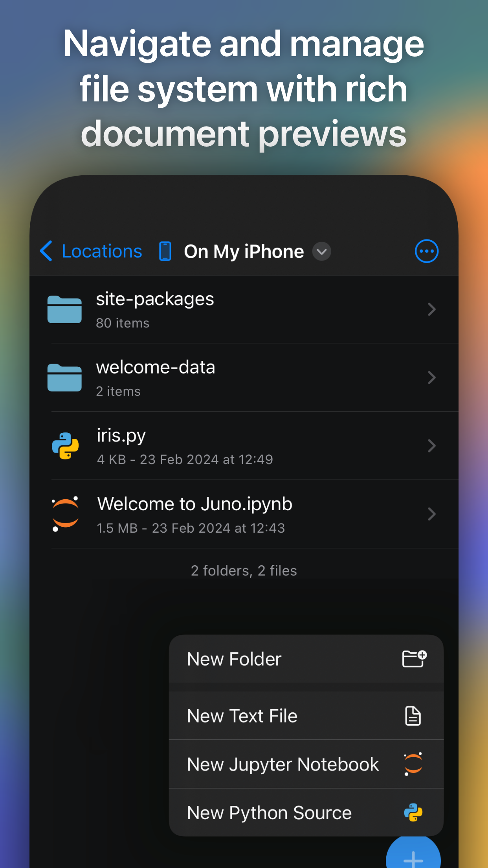
Task: Open iris.py via its right chevron
Action: tap(432, 446)
